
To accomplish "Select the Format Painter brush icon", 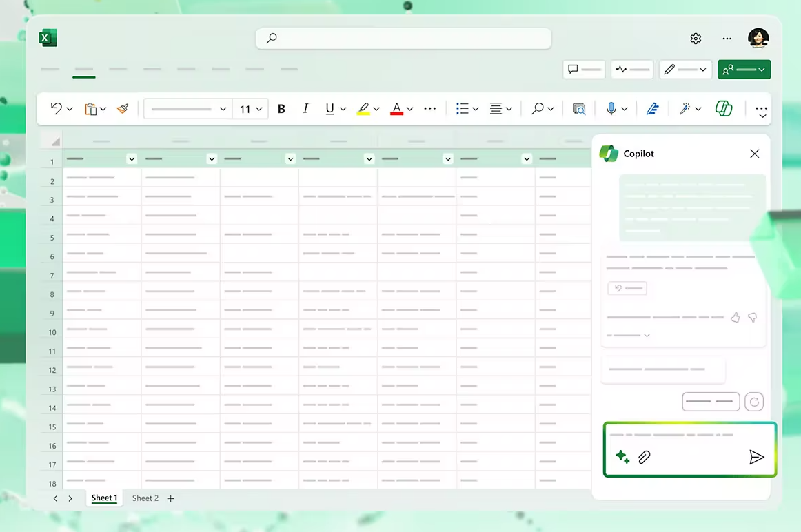I will tap(123, 108).
